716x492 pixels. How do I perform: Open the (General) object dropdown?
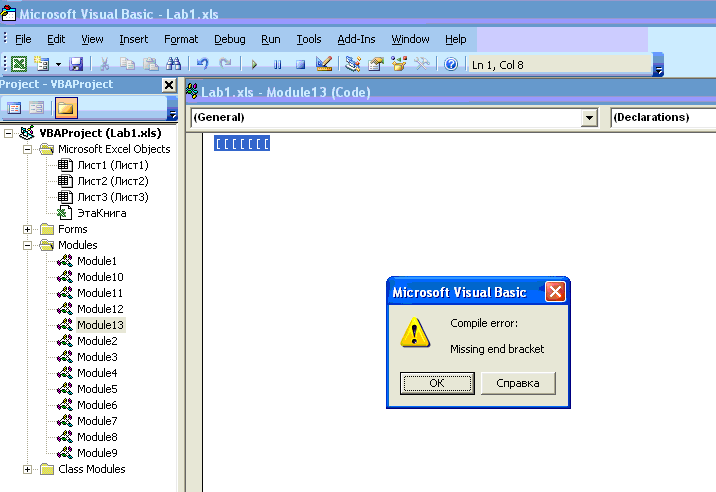pyautogui.click(x=590, y=118)
